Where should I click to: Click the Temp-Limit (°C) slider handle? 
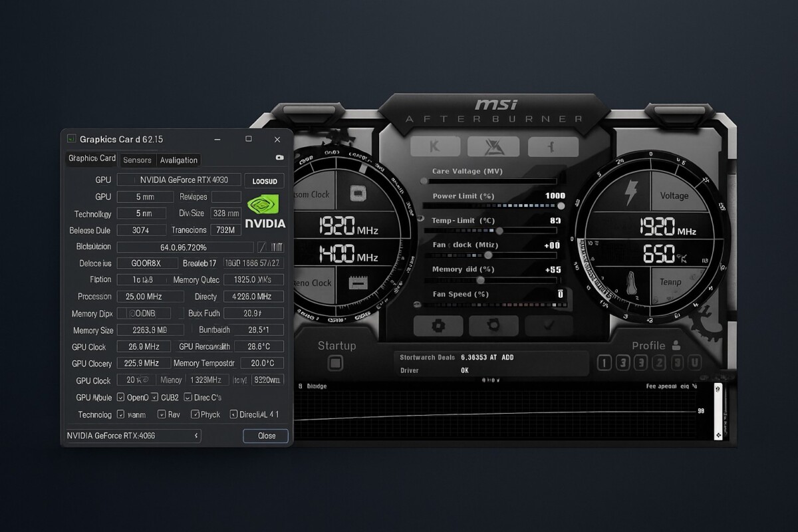pos(499,230)
